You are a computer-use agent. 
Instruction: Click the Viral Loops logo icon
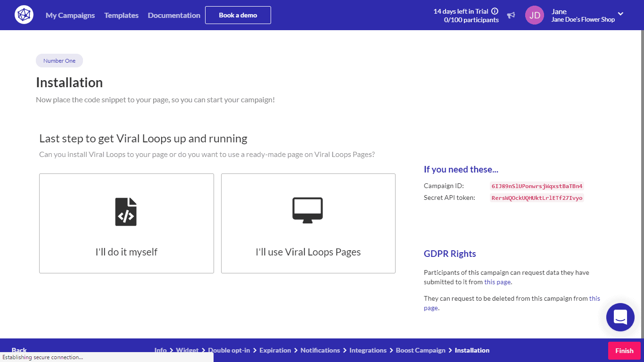[x=24, y=15]
